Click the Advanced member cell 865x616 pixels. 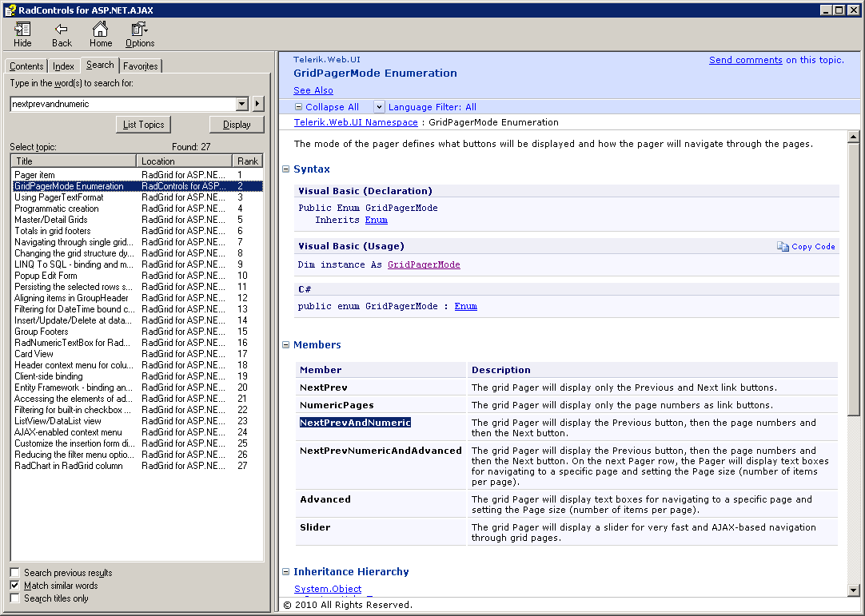[x=381, y=504]
